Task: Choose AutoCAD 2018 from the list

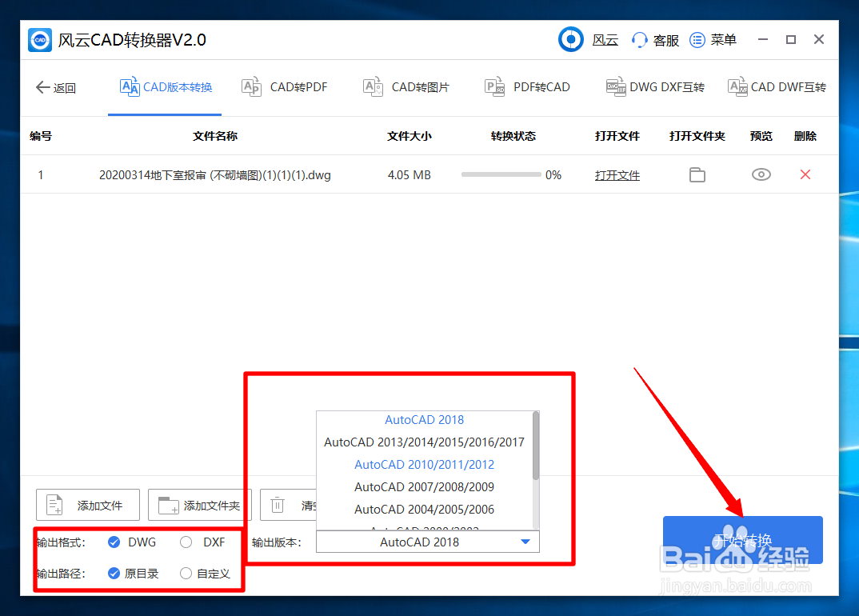Action: pos(424,420)
